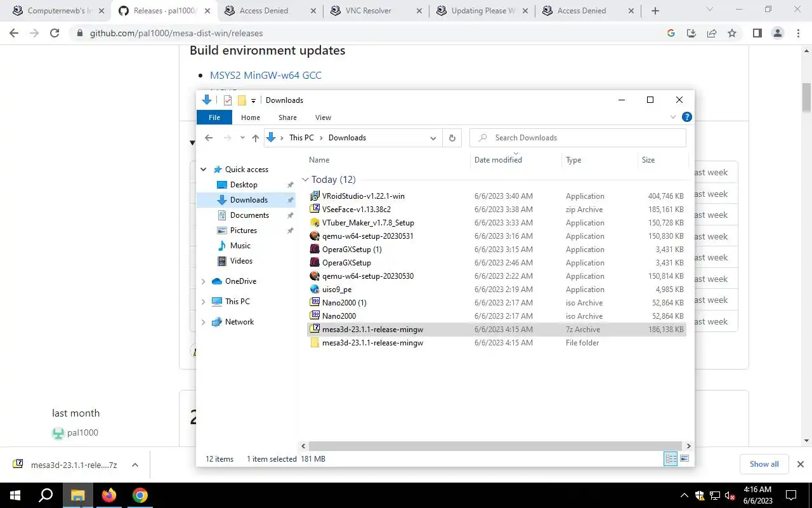Expand OneDrive tree node
This screenshot has height=508, width=812.
pyautogui.click(x=204, y=281)
